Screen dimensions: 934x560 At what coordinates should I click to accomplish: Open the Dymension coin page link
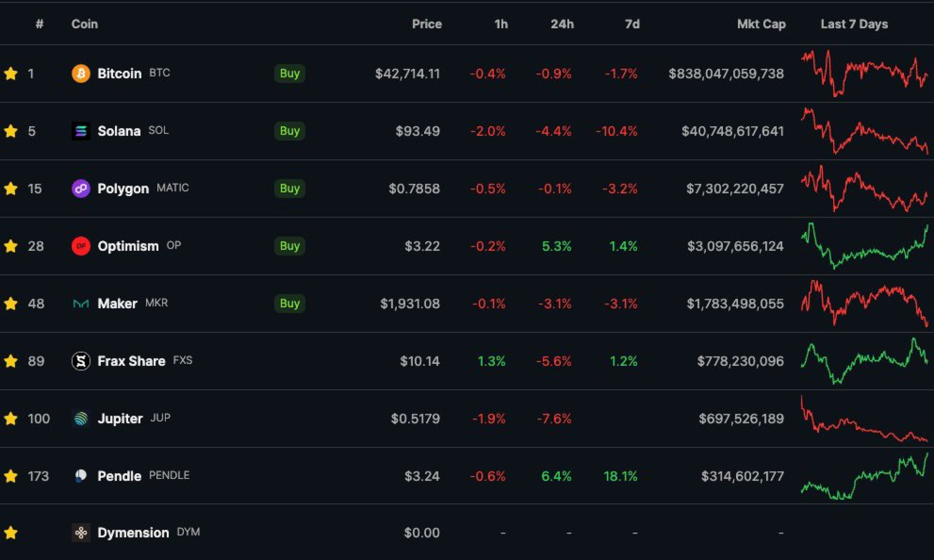[x=133, y=532]
